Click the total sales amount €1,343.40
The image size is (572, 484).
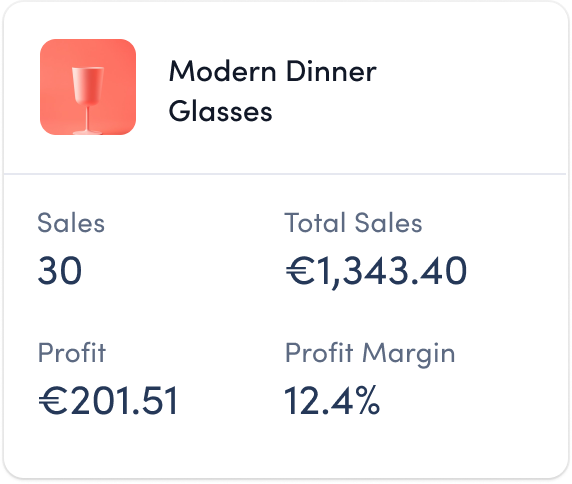pyautogui.click(x=376, y=271)
